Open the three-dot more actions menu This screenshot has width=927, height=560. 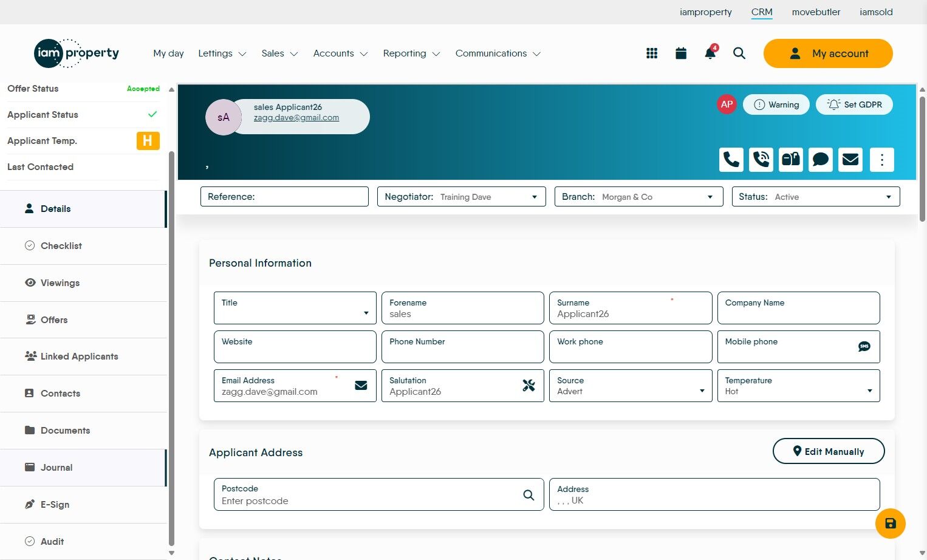pos(881,159)
